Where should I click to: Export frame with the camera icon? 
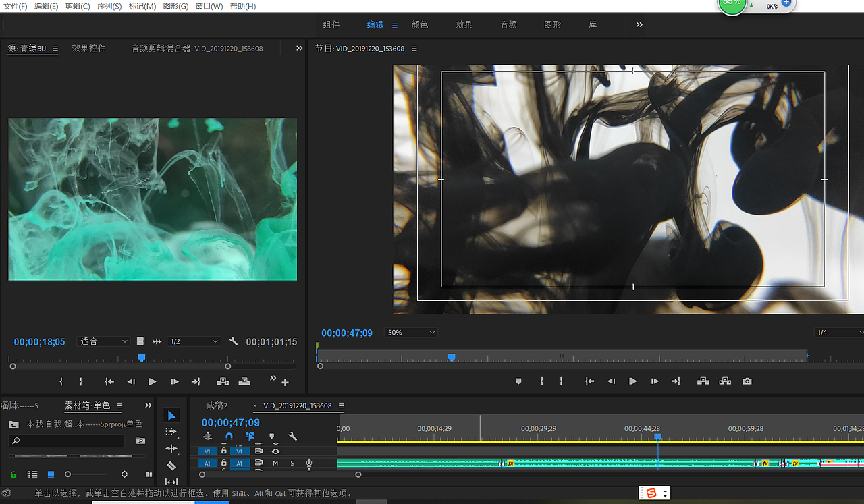point(747,381)
